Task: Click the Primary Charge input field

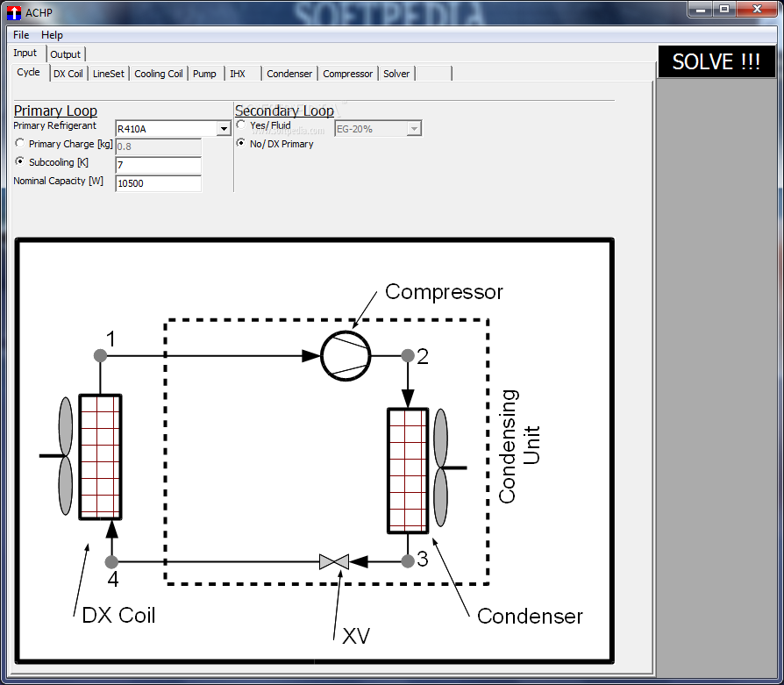Action: click(158, 147)
